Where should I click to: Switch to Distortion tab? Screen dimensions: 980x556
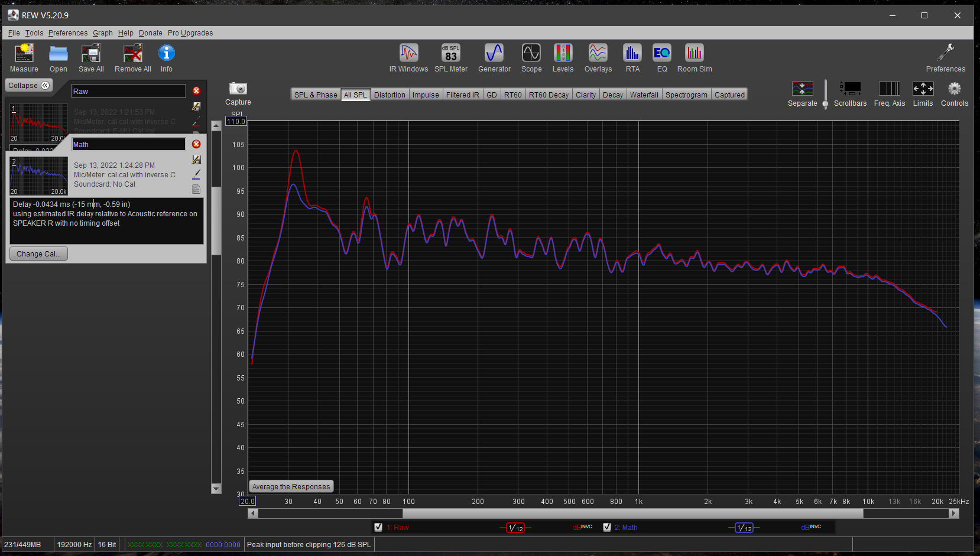(x=390, y=95)
